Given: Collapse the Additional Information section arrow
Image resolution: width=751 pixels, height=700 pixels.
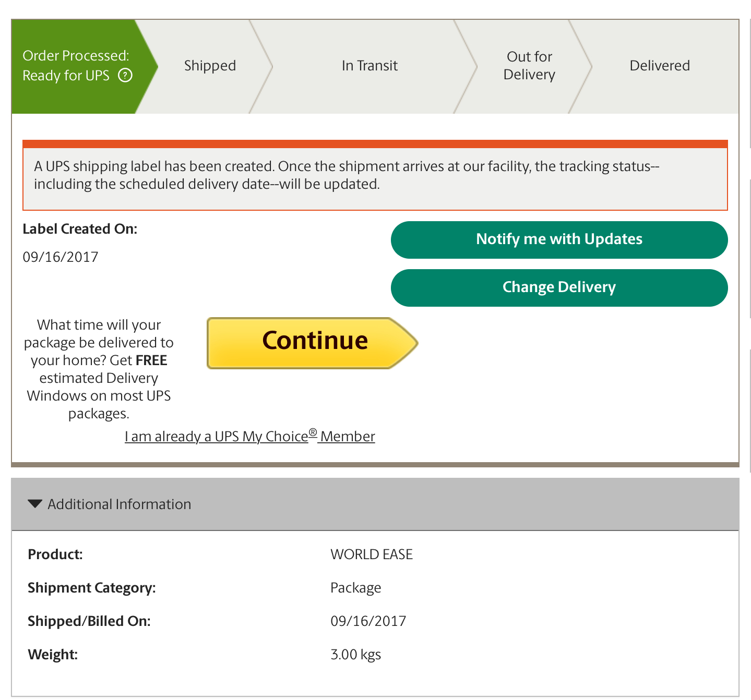Looking at the screenshot, I should 35,504.
